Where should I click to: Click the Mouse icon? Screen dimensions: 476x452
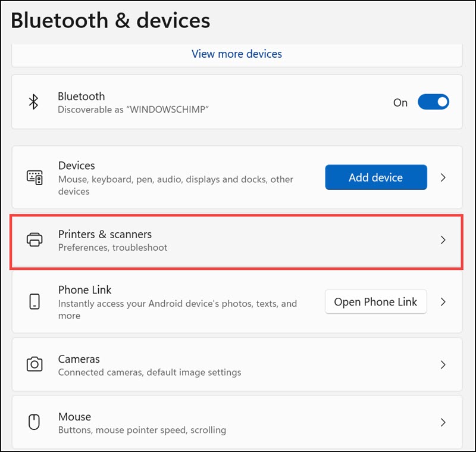click(34, 422)
